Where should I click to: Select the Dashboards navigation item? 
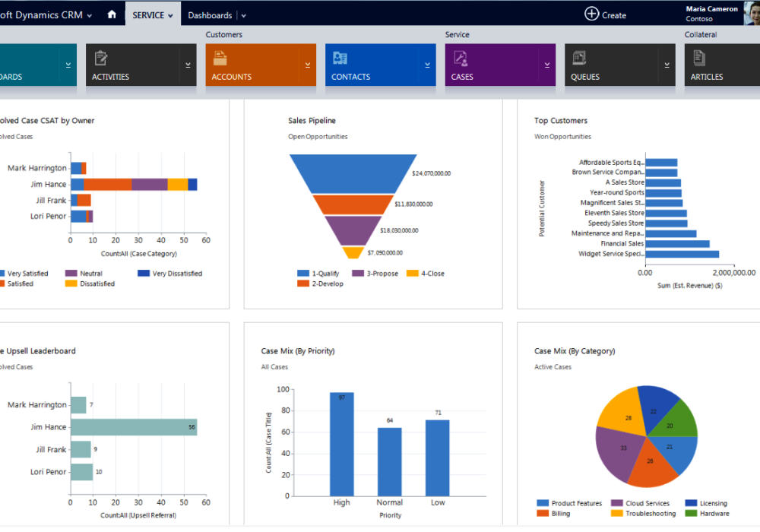click(210, 15)
